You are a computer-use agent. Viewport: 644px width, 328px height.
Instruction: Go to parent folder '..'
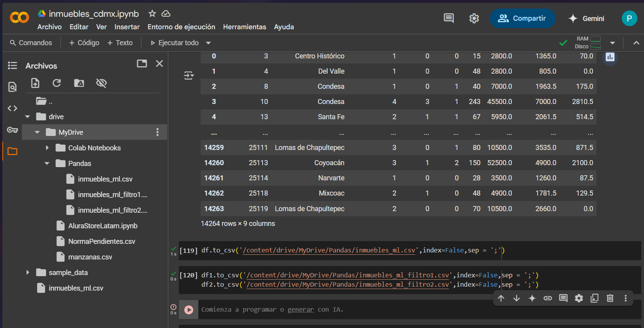(x=44, y=101)
